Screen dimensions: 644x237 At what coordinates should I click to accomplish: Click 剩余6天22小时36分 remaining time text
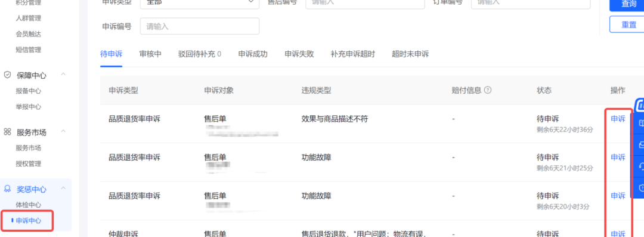[565, 130]
